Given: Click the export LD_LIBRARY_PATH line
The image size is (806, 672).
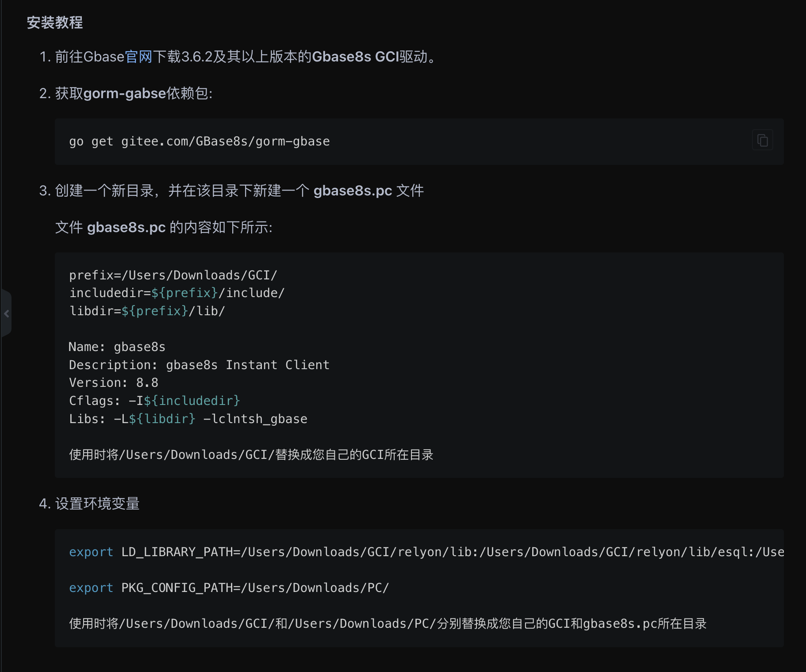Looking at the screenshot, I should coord(426,552).
